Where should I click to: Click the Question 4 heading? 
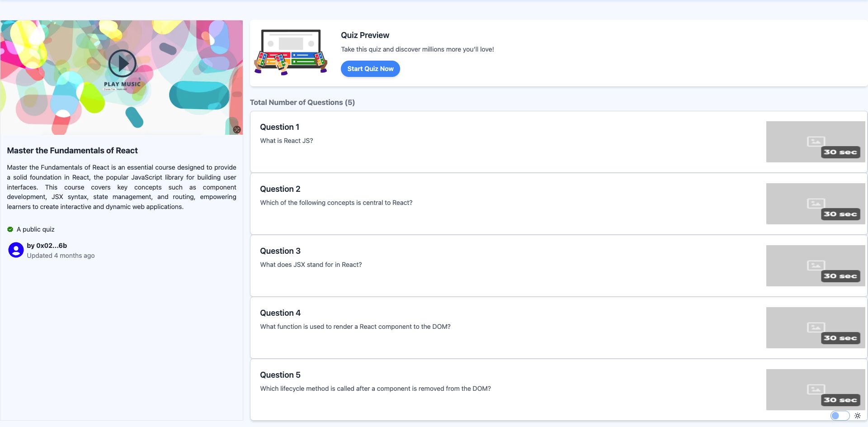280,313
